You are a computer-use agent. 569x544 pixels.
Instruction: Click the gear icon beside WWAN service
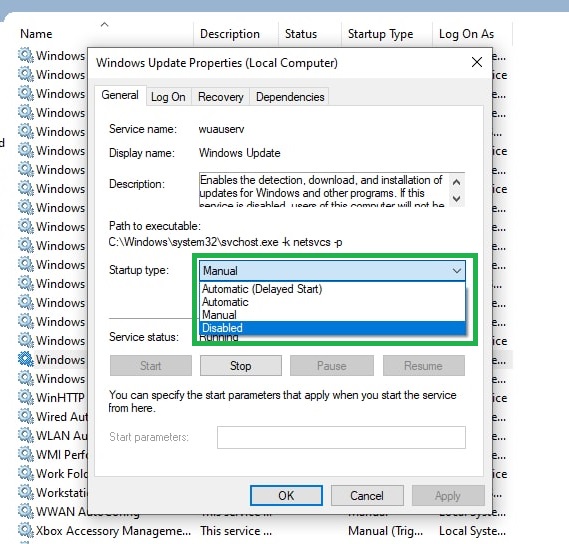(x=26, y=511)
